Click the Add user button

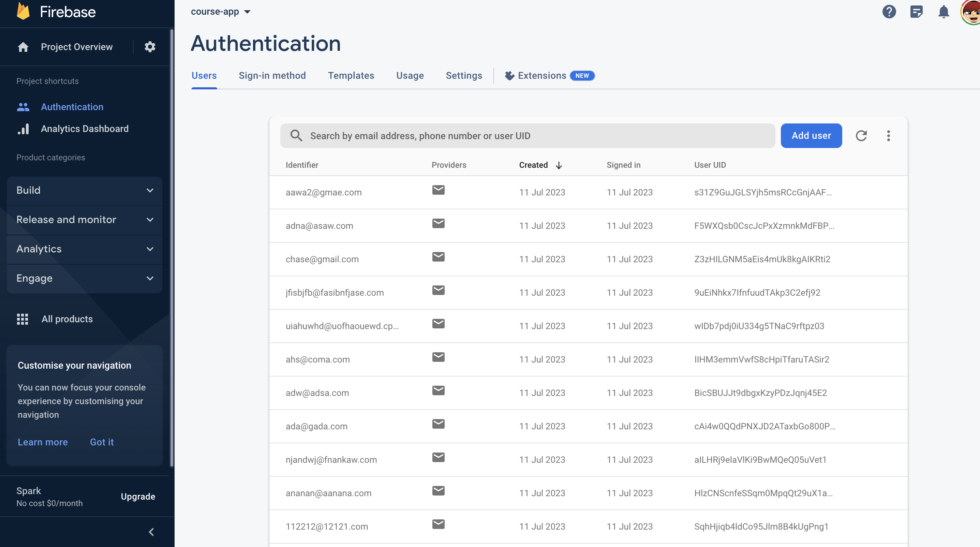tap(811, 136)
